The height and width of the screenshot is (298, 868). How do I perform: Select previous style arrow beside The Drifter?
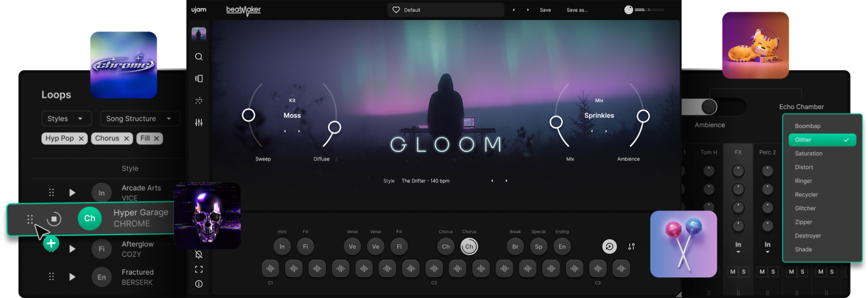pyautogui.click(x=492, y=181)
